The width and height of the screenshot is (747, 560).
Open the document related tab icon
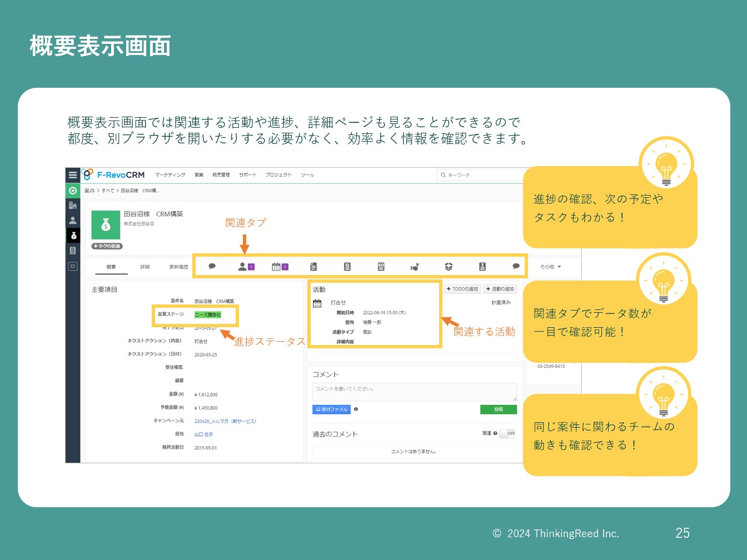313,267
